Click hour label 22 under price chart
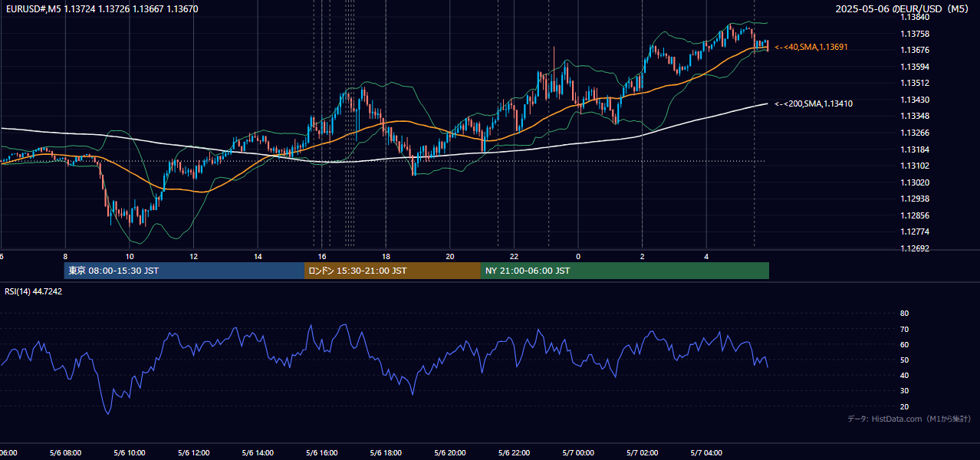Screen dimensions: 980x460 (514, 256)
